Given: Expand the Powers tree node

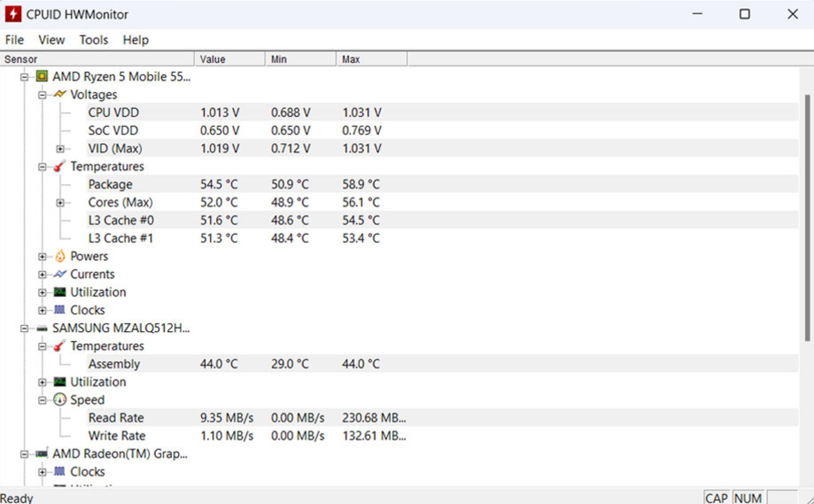Looking at the screenshot, I should click(x=42, y=256).
